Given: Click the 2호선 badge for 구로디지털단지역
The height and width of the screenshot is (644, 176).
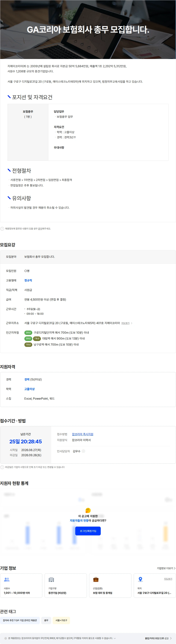Looking at the screenshot, I should click(x=28, y=333).
